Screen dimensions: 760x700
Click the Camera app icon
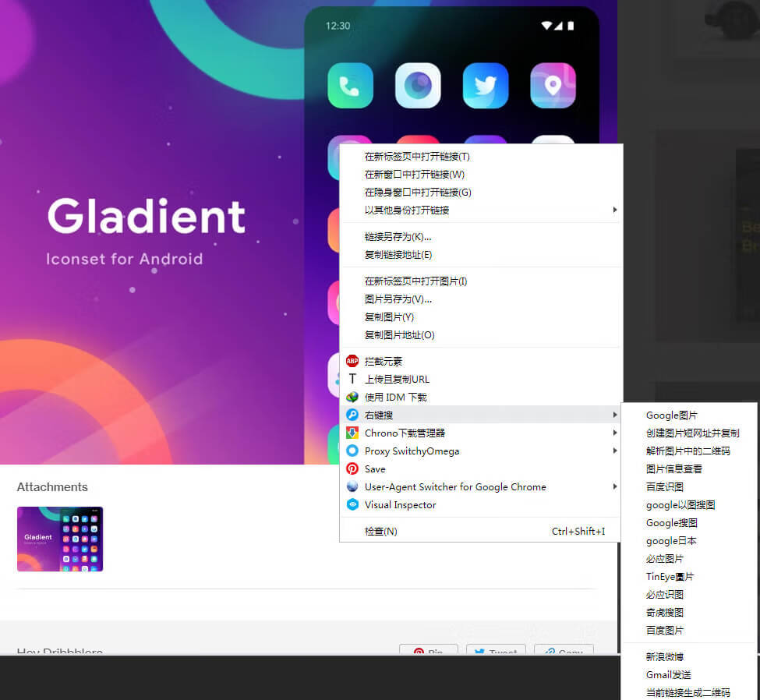[x=418, y=85]
